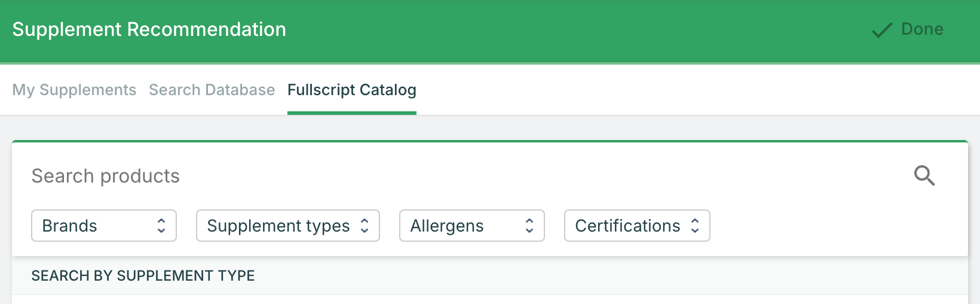Select the Fullscript Catalog tab

click(x=352, y=90)
